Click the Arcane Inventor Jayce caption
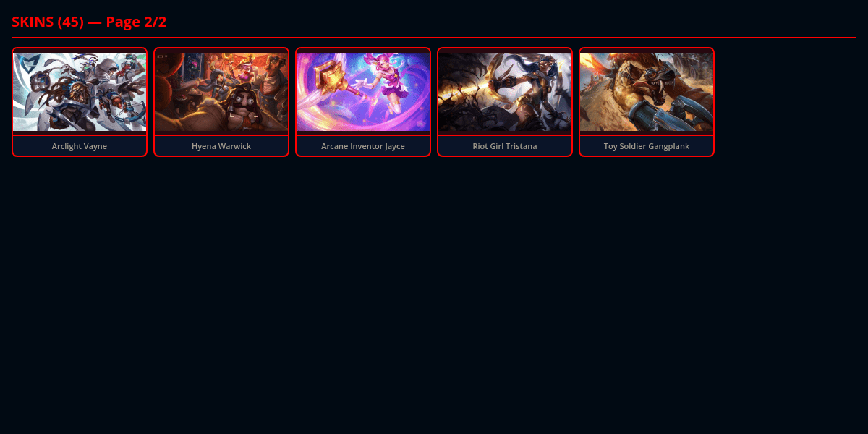The width and height of the screenshot is (868, 434). pos(363,146)
